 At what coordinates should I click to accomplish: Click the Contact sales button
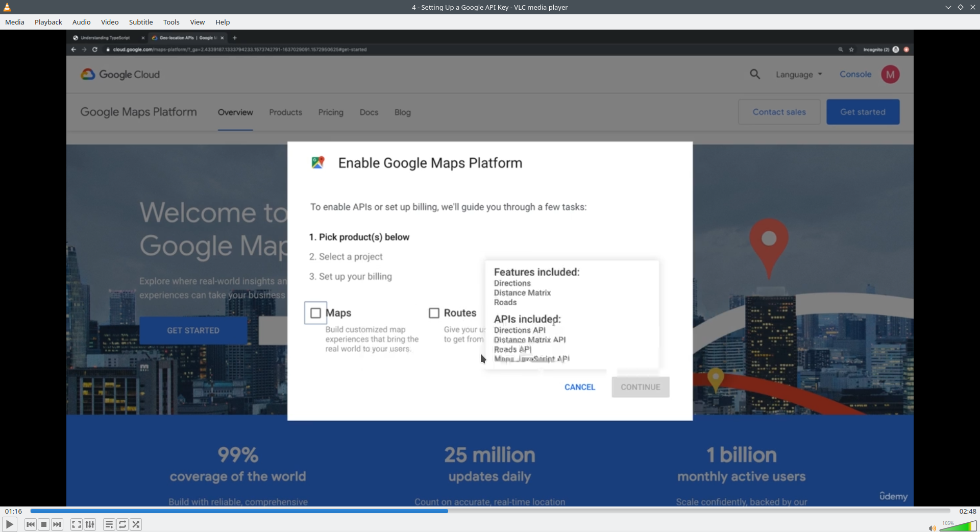click(x=779, y=112)
